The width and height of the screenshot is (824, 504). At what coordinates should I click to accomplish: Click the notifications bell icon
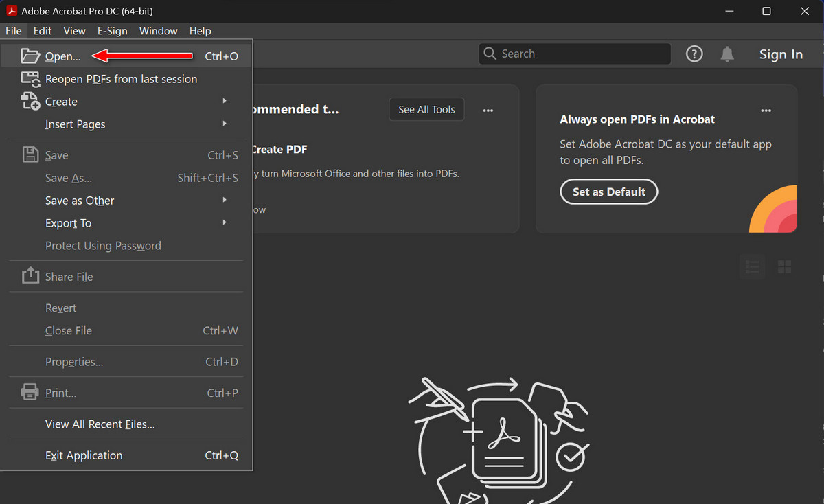[727, 53]
